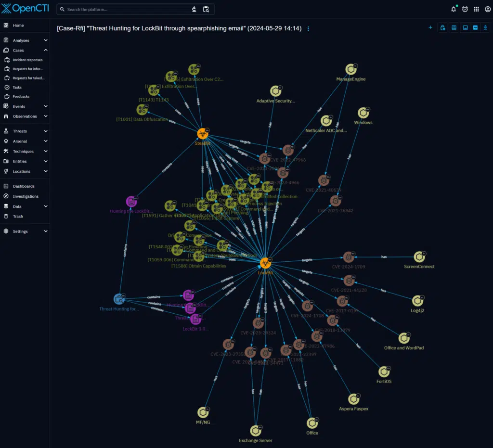Open the access restriction lock icon
493x448 pixels.
442,27
